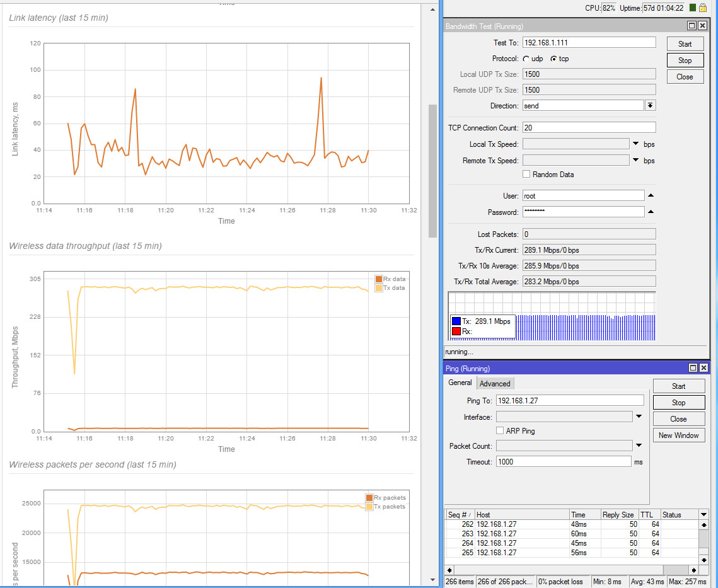Select the udp protocol radio button
The height and width of the screenshot is (588, 718).
point(526,59)
